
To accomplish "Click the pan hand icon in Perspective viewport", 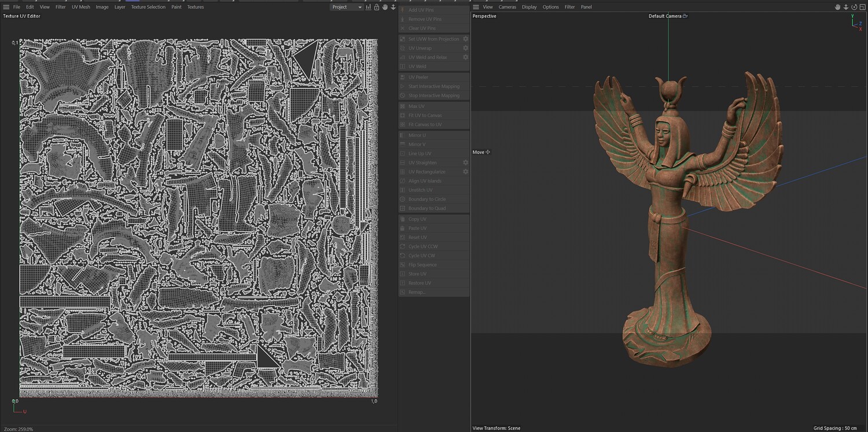I will coord(837,7).
